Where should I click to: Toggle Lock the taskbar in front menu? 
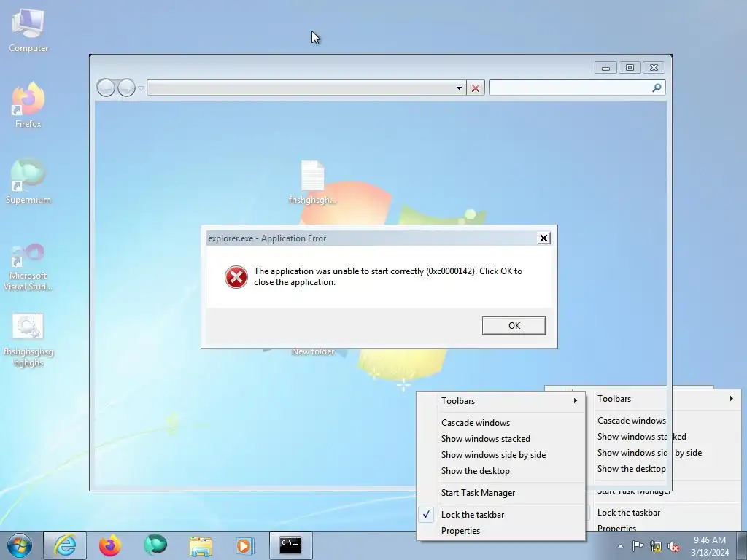tap(501, 515)
